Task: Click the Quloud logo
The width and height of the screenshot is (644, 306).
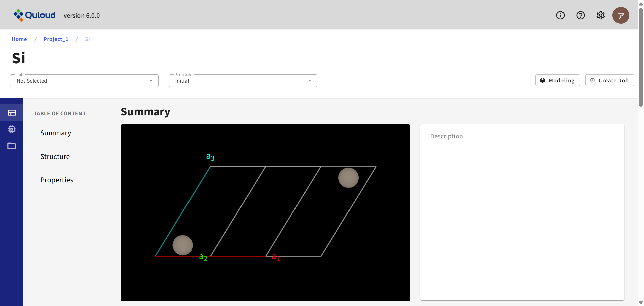Action: (35, 15)
